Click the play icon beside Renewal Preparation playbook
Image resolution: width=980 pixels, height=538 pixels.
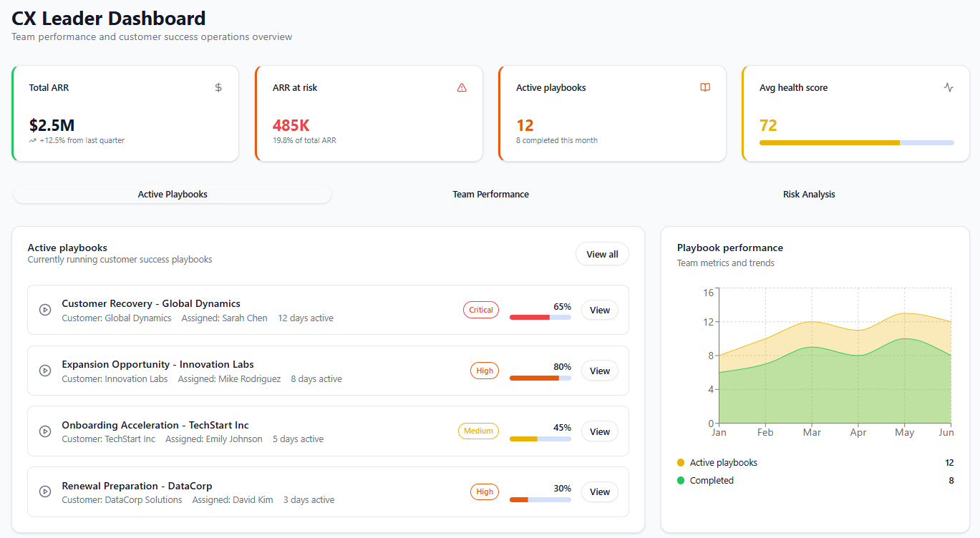(x=44, y=491)
